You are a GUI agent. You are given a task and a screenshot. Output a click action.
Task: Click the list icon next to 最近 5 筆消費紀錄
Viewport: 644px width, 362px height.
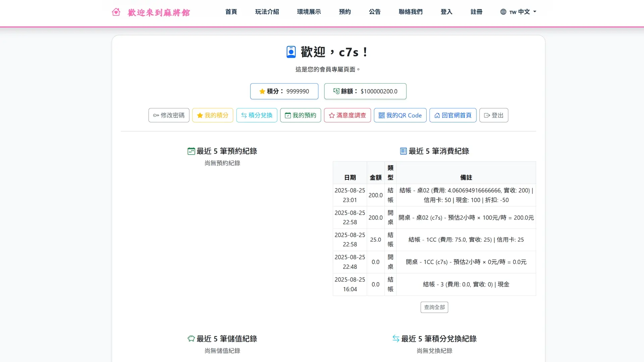coord(404,151)
